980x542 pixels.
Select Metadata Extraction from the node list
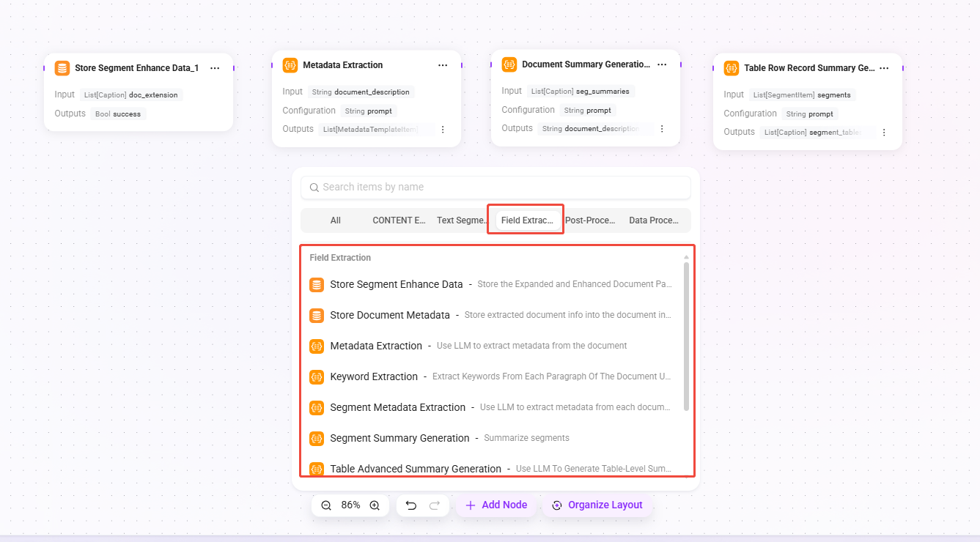point(491,346)
